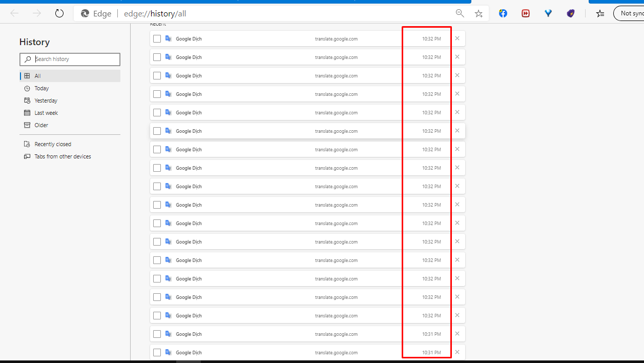This screenshot has height=363, width=644.
Task: Open the zoom magnifier icon in address bar
Action: point(460,13)
